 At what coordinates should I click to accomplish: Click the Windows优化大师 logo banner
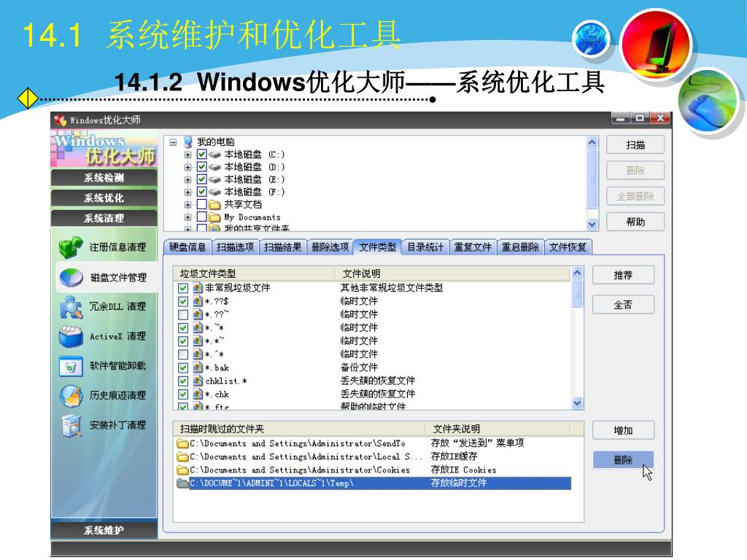click(x=104, y=148)
